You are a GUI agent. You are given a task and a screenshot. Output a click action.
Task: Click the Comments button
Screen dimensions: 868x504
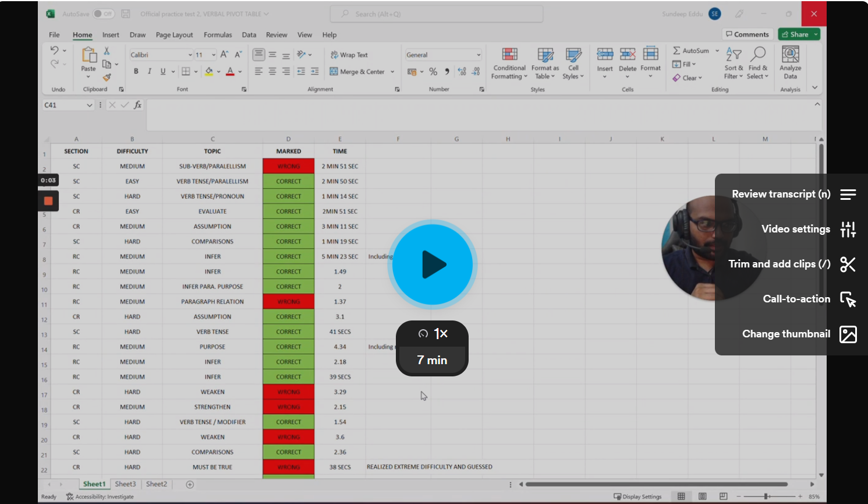(747, 34)
